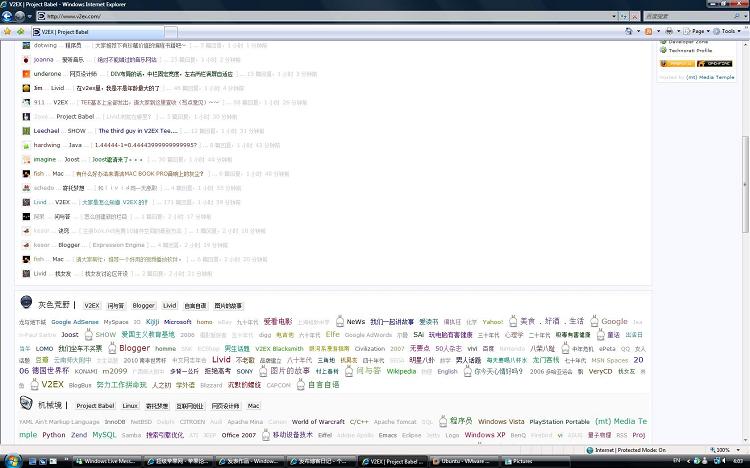The height and width of the screenshot is (468, 750).
Task: Click the stop loading X button
Action: click(x=634, y=16)
